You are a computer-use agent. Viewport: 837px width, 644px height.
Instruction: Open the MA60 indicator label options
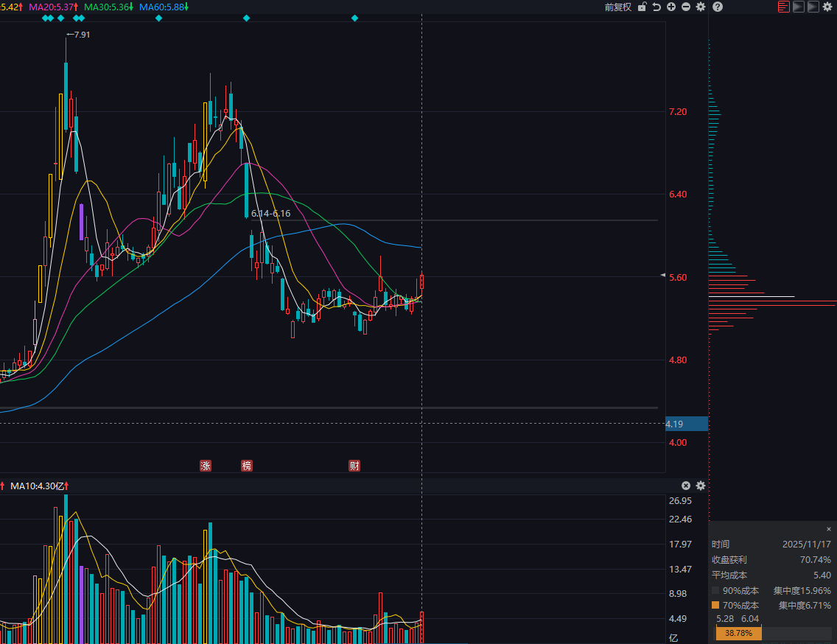point(164,7)
